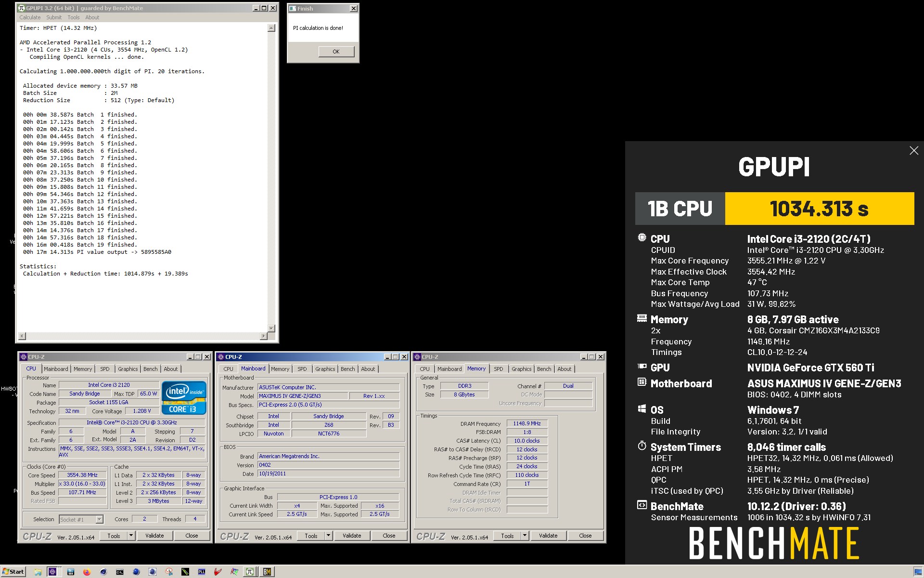The height and width of the screenshot is (578, 924).
Task: Open the About menu in GPUPI
Action: coord(92,17)
